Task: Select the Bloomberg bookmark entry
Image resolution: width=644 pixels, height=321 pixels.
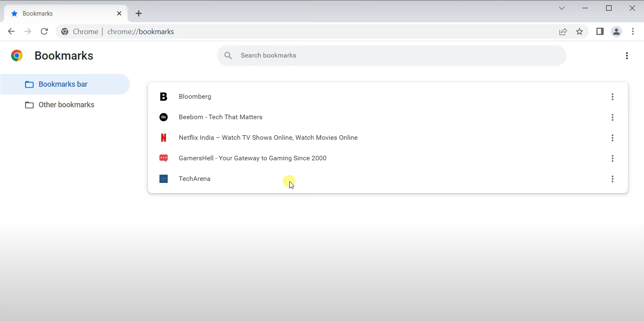Action: (x=388, y=97)
